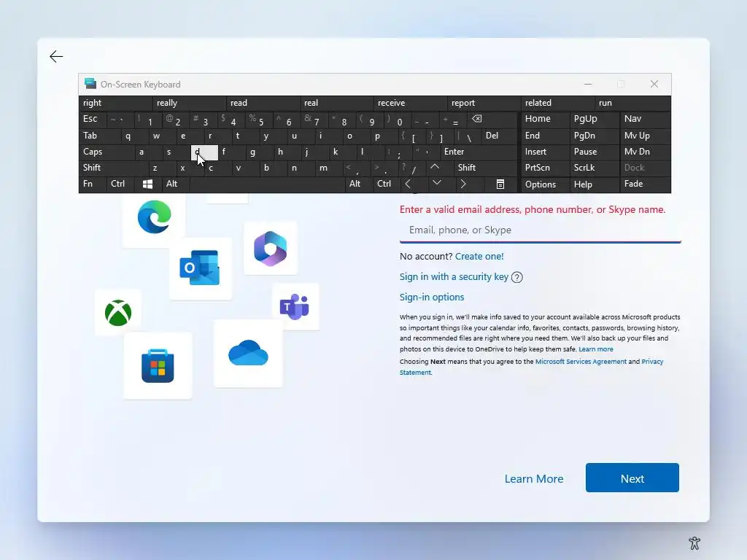Screen dimensions: 747x560
Task: Toggle the left Ctrl key on the keyboard
Action: [120, 184]
